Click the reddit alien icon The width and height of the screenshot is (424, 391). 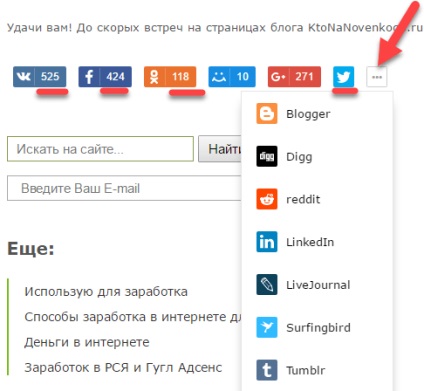267,199
